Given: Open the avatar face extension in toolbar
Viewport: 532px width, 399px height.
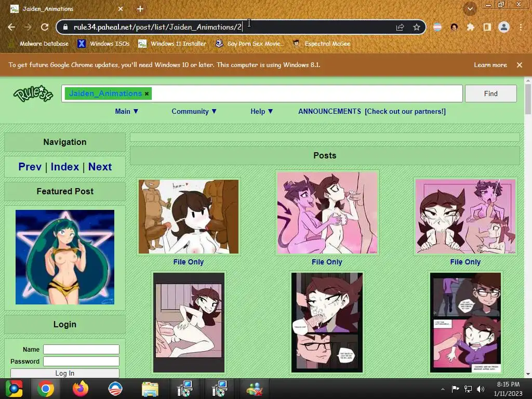Looking at the screenshot, I should (x=454, y=27).
